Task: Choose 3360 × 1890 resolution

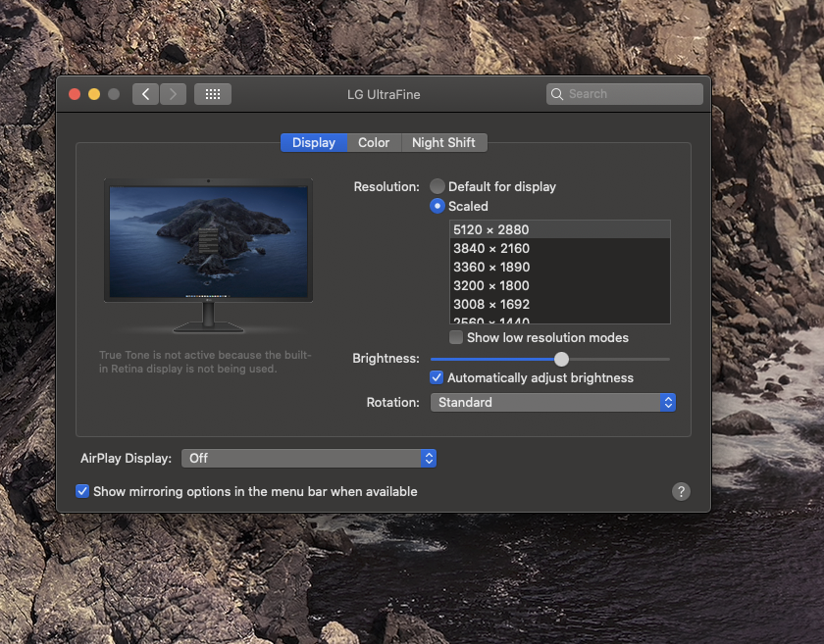Action: (560, 267)
